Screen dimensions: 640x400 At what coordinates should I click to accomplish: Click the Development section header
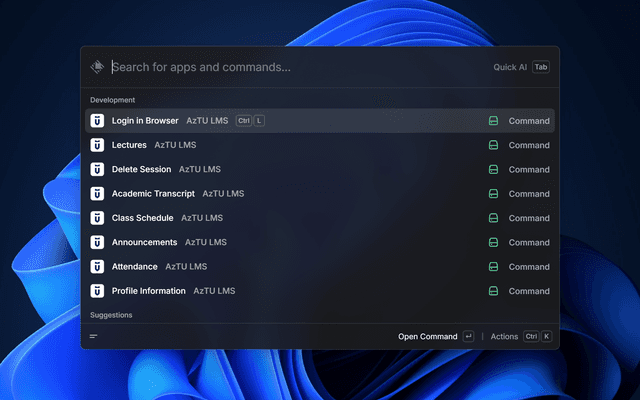click(x=113, y=100)
